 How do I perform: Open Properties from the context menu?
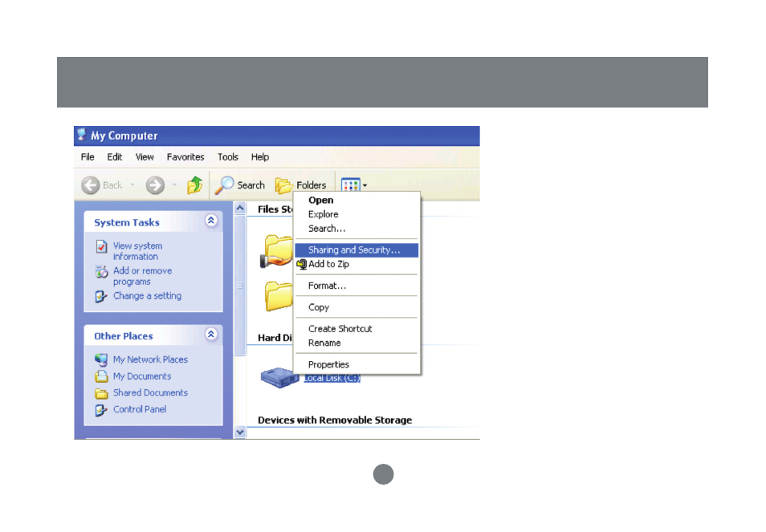coord(357,364)
